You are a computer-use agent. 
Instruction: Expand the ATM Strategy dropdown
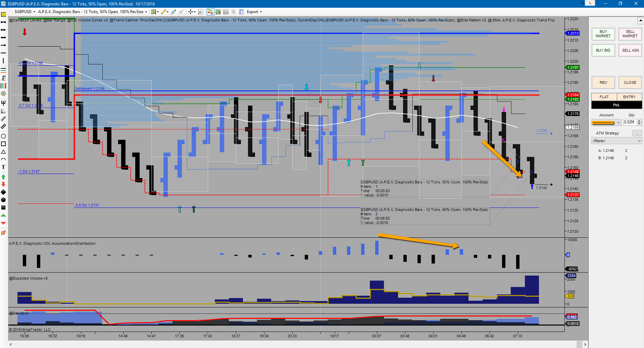click(x=617, y=141)
